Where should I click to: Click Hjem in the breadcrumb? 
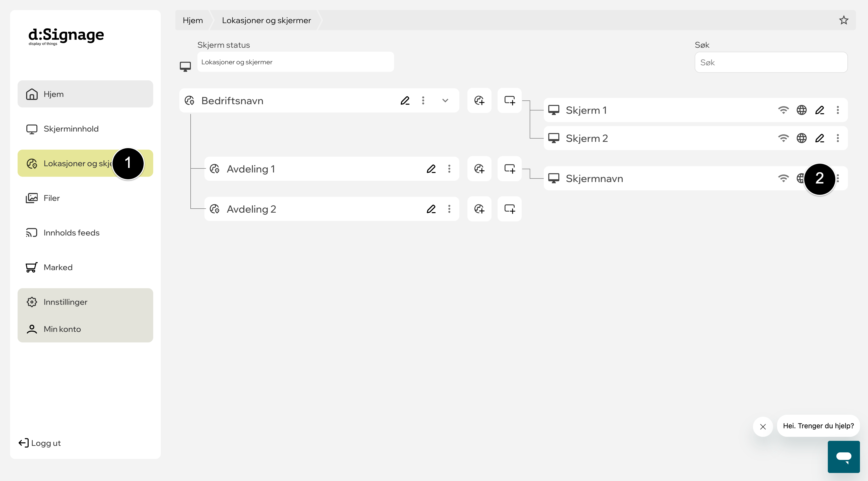tap(193, 20)
